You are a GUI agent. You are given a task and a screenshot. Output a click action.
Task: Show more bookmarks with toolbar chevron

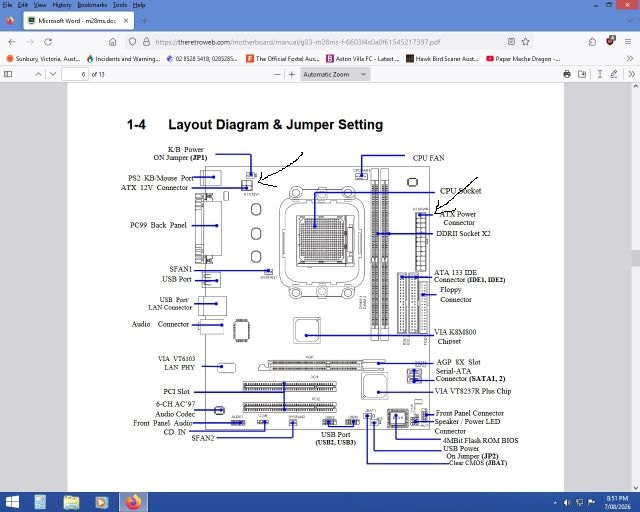(630, 59)
